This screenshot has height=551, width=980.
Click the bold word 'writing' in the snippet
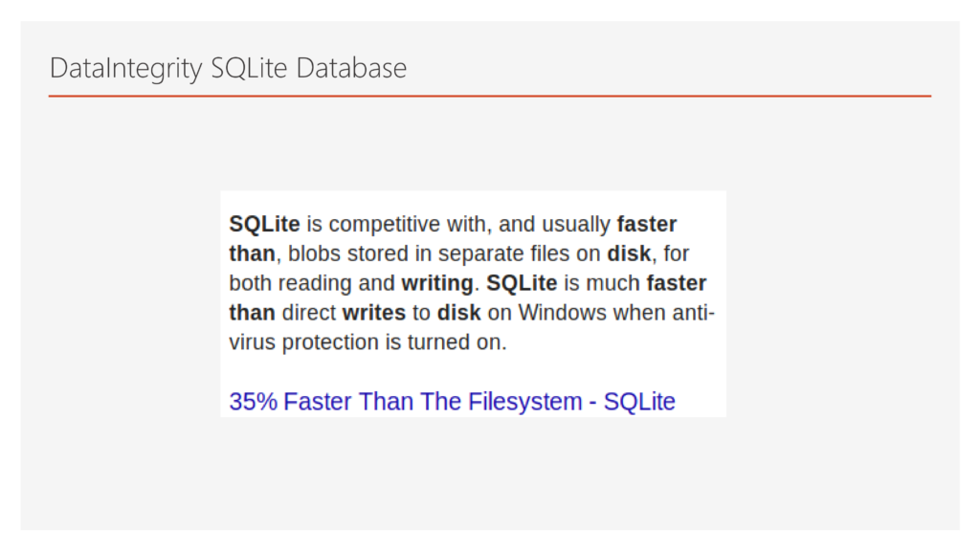click(x=437, y=284)
